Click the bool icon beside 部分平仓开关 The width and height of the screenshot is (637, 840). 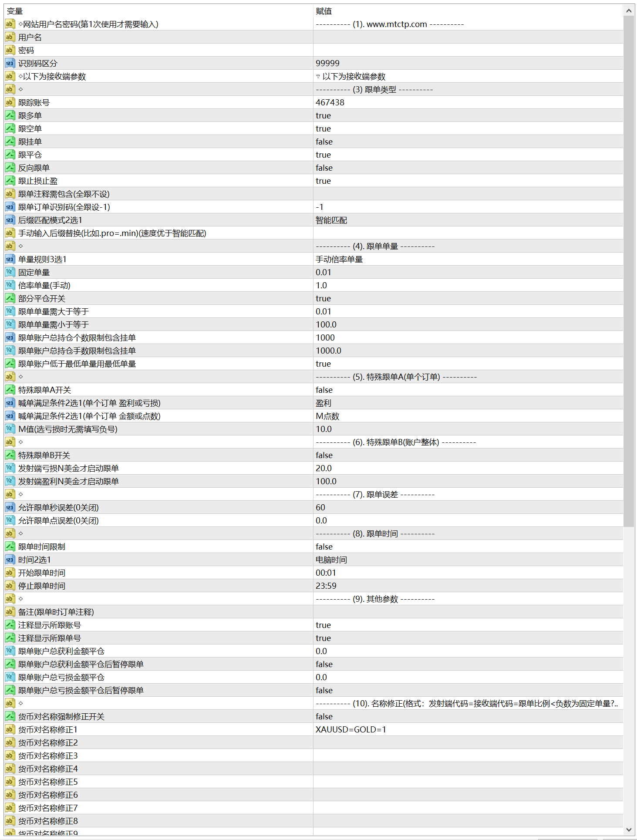click(x=10, y=298)
